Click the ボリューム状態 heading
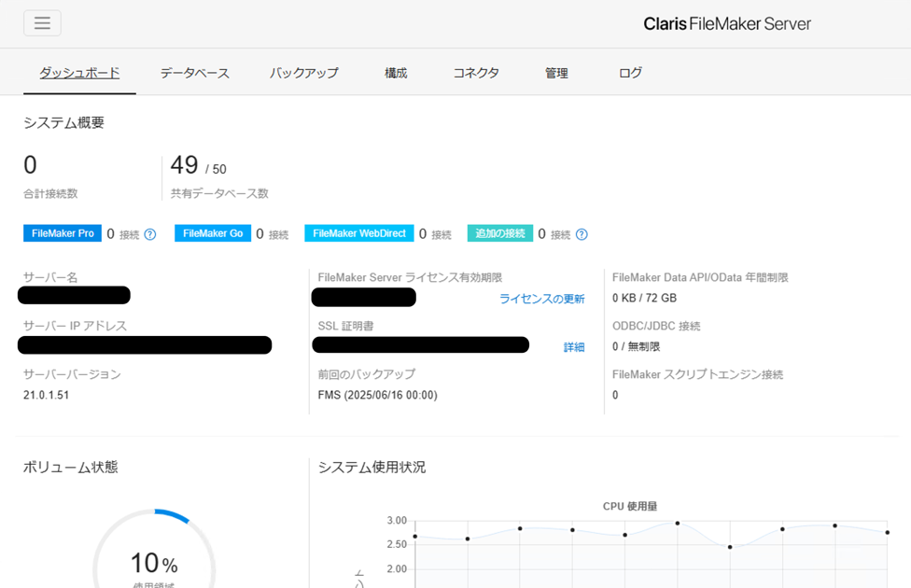911x588 pixels. tap(71, 468)
